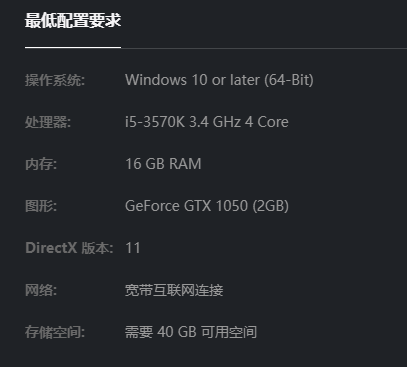Click the white underline beneath 最低配置要求
This screenshot has width=407, height=367.
tap(73, 47)
